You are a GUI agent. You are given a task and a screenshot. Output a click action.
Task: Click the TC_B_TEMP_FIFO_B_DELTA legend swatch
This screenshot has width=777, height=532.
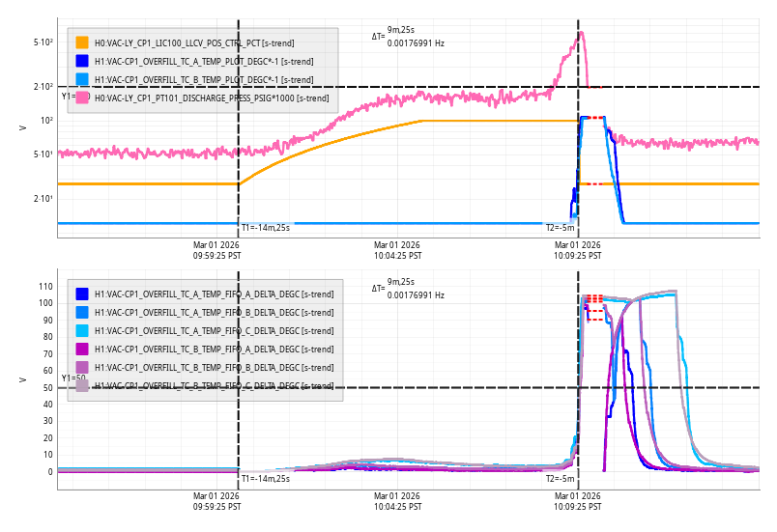tap(82, 367)
